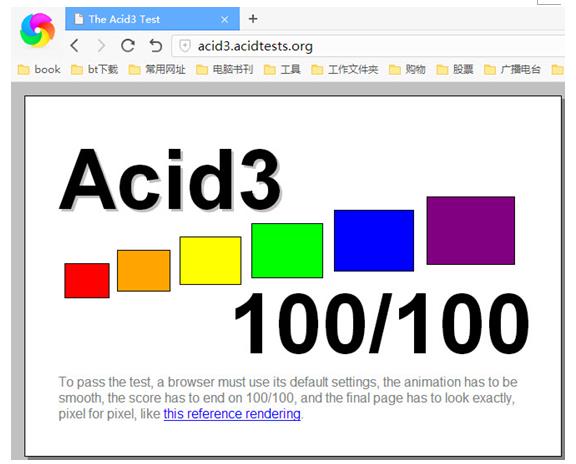Screen dimensions: 576x464
Task: Click the yellow rectangle on the page
Action: click(x=210, y=260)
